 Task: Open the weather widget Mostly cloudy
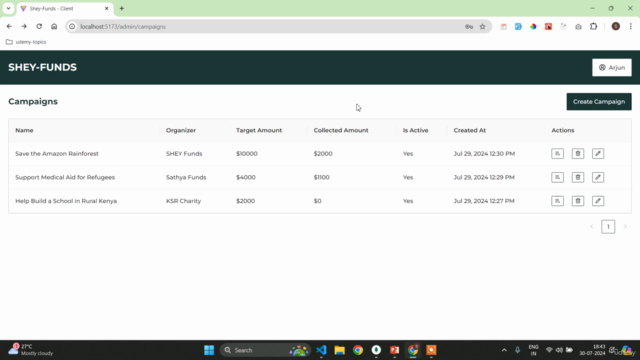(x=31, y=350)
